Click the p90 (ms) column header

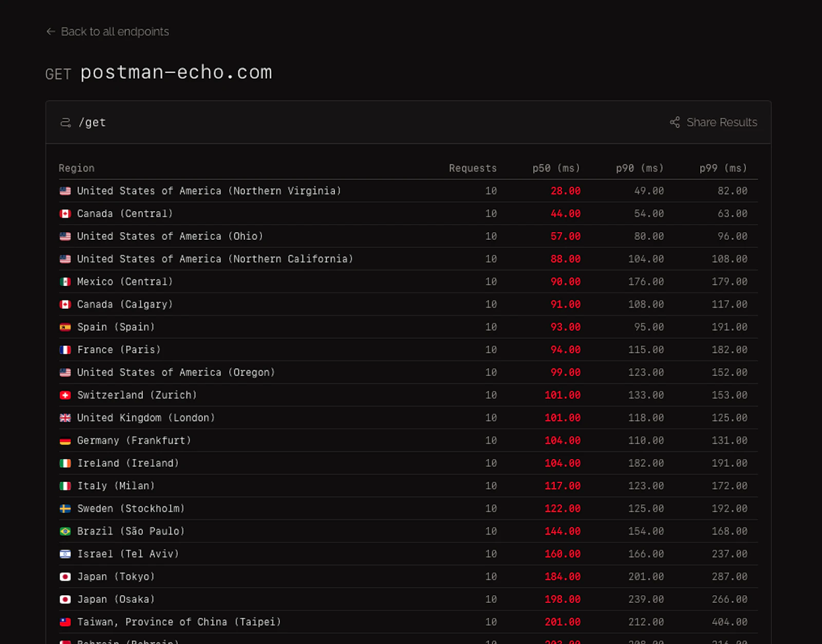[x=640, y=168]
